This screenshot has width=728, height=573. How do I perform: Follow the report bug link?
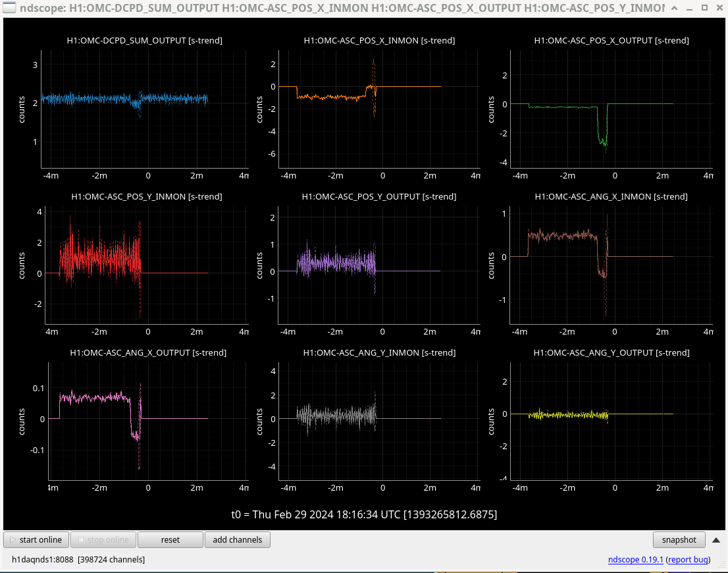tap(688, 560)
